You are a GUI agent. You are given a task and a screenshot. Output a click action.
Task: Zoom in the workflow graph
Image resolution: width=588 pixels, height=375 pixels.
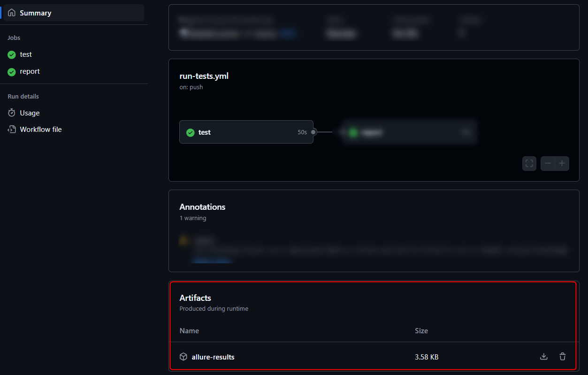click(x=562, y=163)
